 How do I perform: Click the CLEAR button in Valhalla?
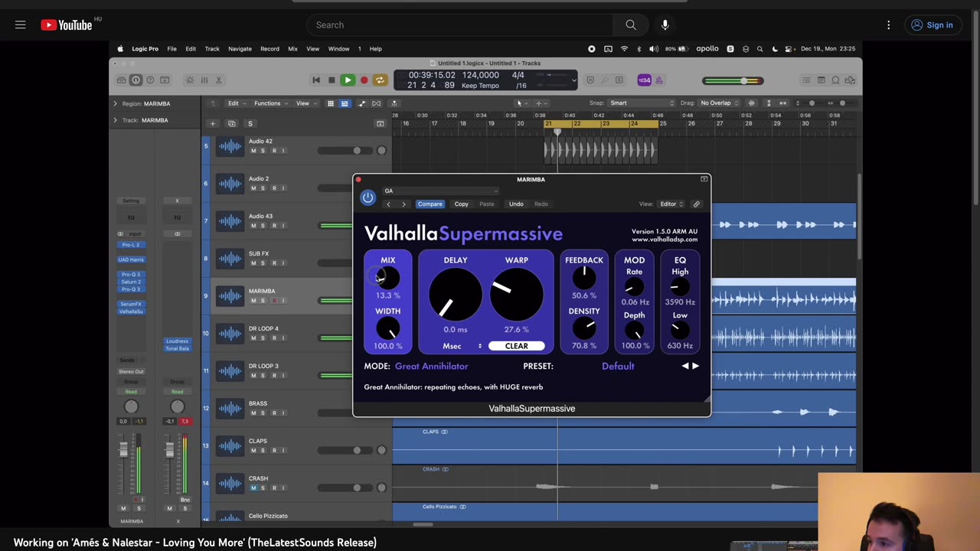[517, 346]
